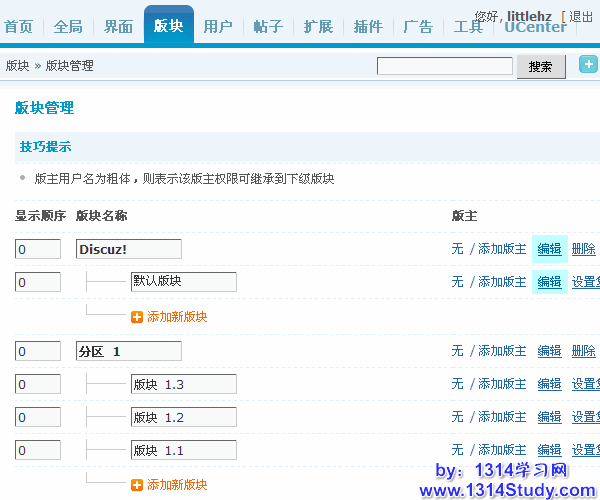Delete the 分区 1 category
600x500 pixels.
583,351
